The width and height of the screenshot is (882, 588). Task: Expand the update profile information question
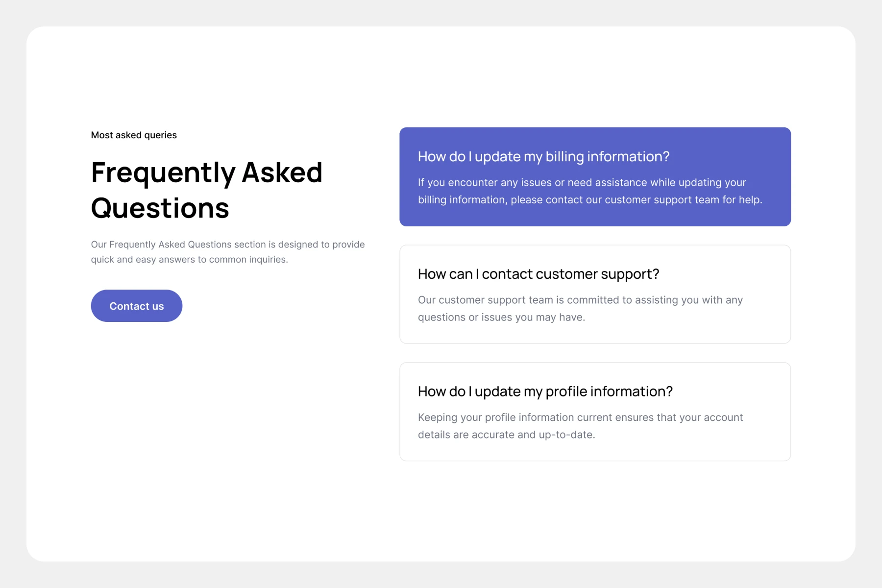[545, 392]
